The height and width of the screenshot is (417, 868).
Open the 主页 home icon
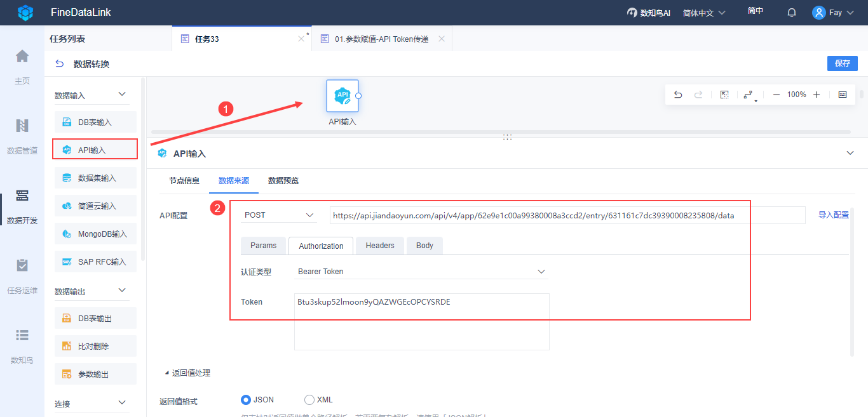(22, 67)
